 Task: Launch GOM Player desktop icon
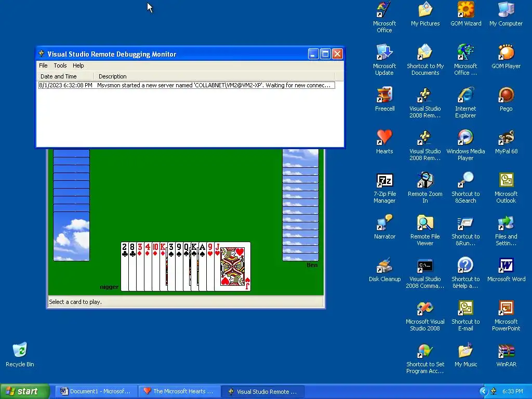coord(506,57)
